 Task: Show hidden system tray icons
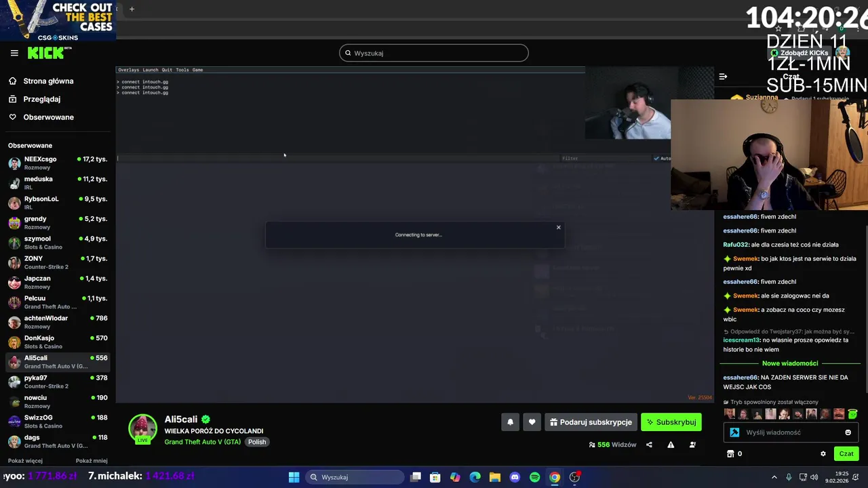tap(774, 477)
